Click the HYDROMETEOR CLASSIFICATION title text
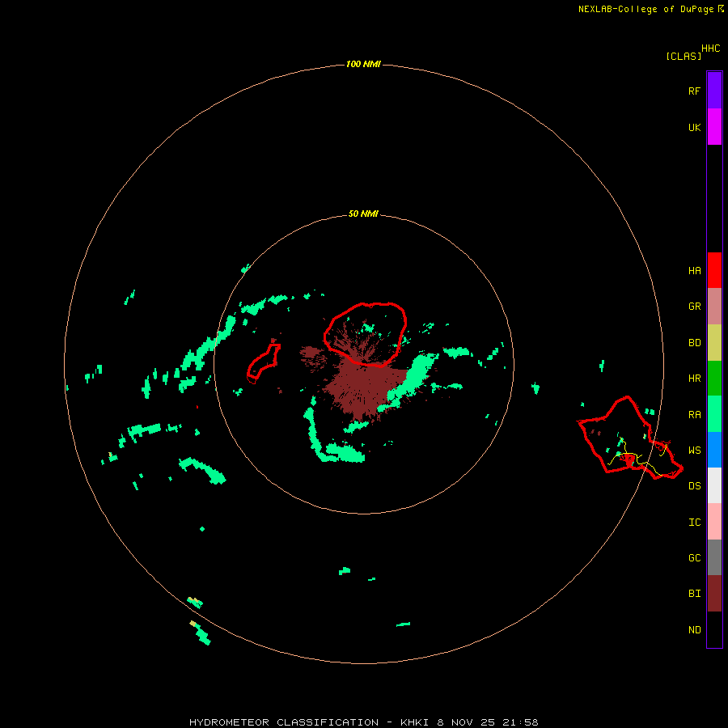728x728 pixels. coord(284,722)
